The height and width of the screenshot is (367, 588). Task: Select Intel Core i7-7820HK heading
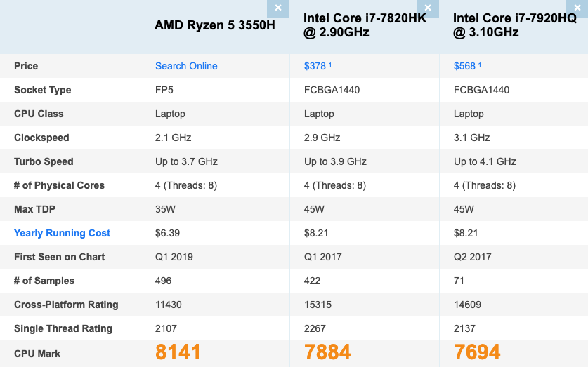click(x=365, y=25)
